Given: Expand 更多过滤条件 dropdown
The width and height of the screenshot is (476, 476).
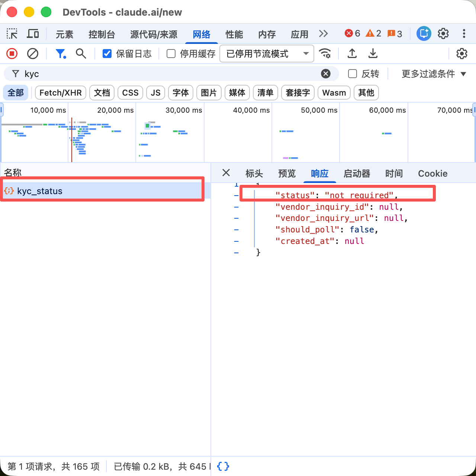Looking at the screenshot, I should point(434,74).
